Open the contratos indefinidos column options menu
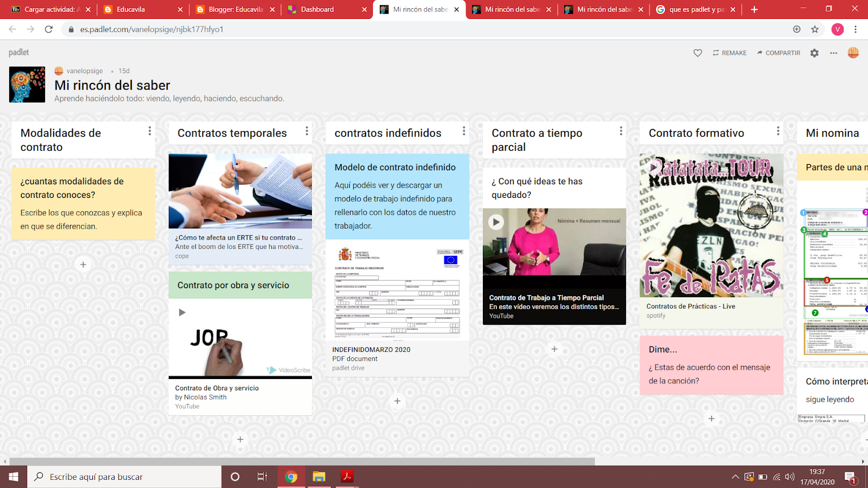868x488 pixels. [x=463, y=130]
